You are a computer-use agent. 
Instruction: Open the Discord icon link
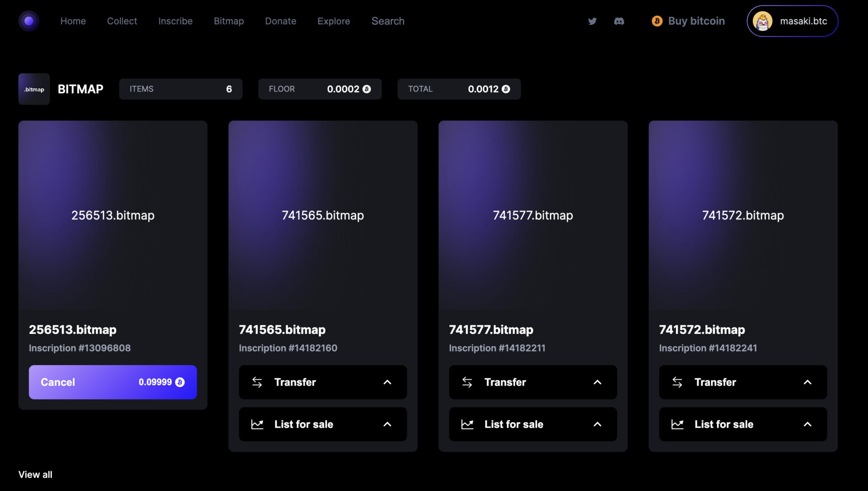click(619, 21)
